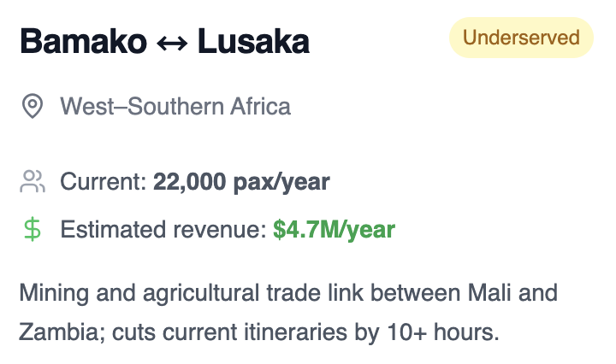Click the phrase trade link between
Viewport: 616px width, 364px height.
[358, 292]
